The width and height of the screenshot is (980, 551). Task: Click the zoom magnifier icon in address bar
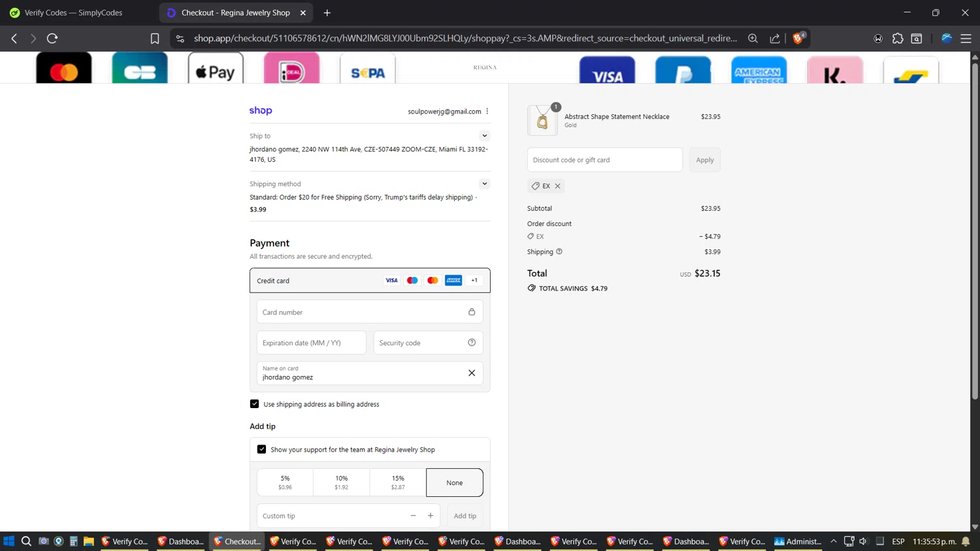(753, 39)
